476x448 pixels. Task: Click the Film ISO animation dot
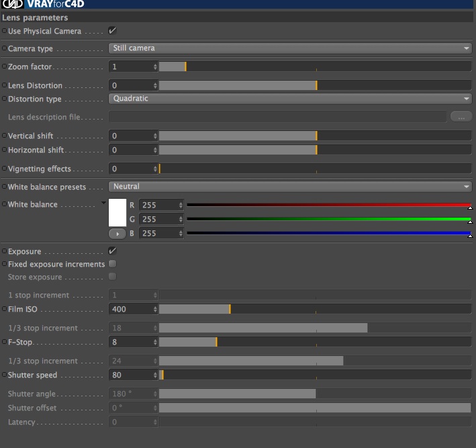[x=4, y=308]
